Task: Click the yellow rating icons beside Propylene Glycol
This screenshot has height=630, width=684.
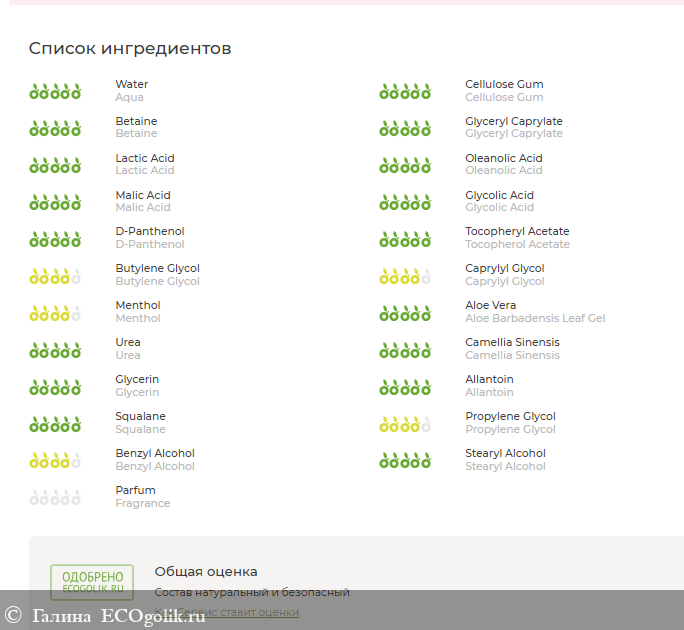Action: [405, 424]
